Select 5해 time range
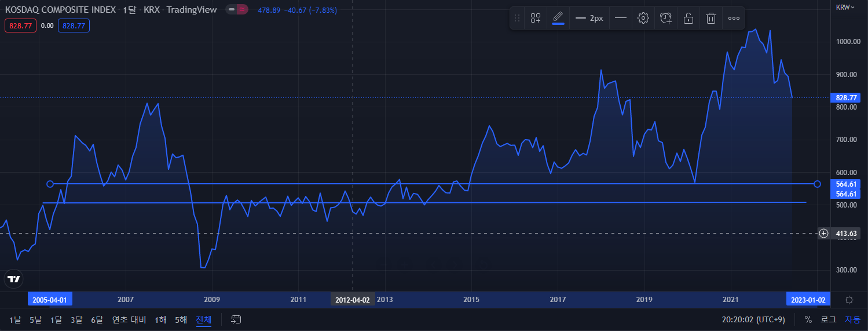This screenshot has height=331, width=868. pos(181,319)
